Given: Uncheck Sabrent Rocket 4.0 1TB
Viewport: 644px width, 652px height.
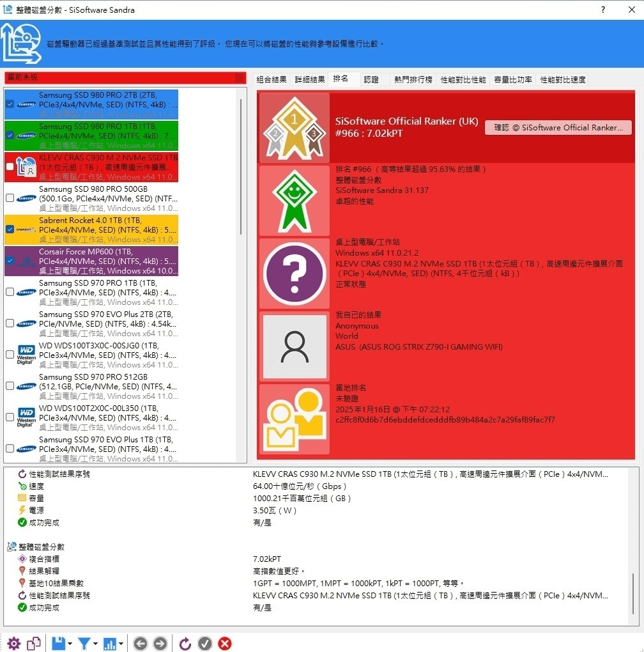Looking at the screenshot, I should (10, 229).
